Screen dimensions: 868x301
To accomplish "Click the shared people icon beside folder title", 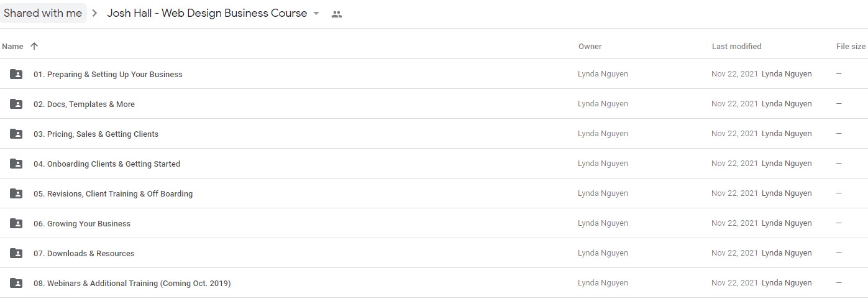I will click(337, 14).
